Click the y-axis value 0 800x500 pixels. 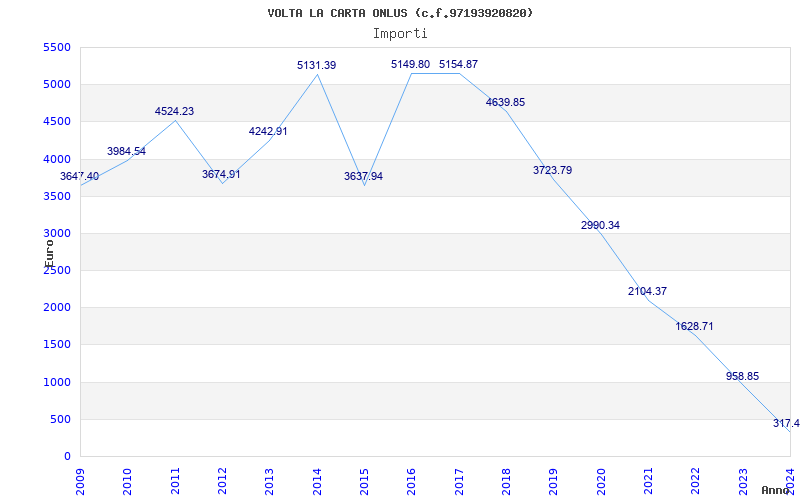click(67, 457)
